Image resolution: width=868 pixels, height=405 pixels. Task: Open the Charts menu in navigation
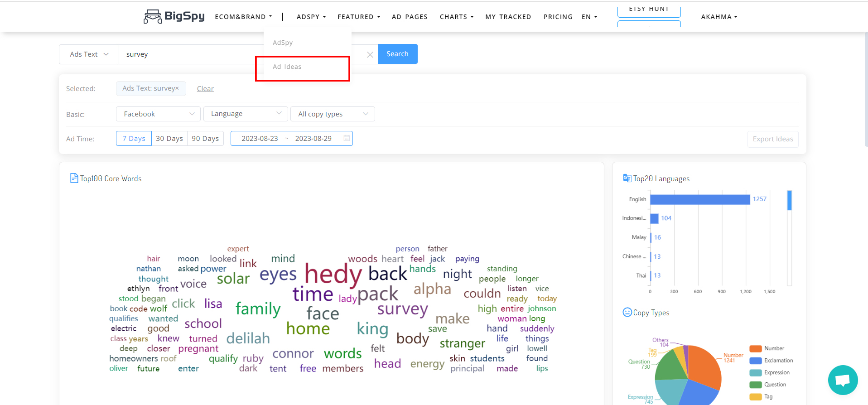[456, 17]
